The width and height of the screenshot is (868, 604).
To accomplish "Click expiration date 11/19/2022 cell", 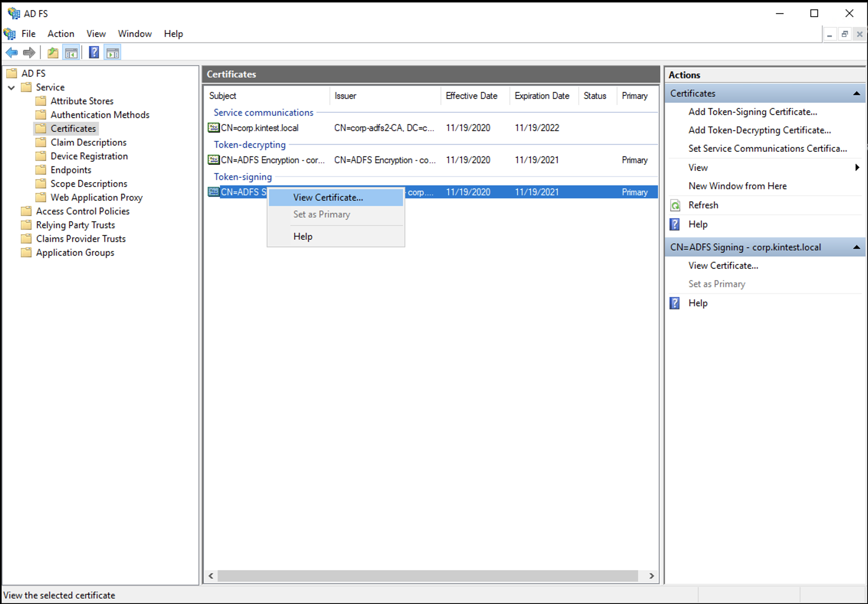I will tap(537, 128).
